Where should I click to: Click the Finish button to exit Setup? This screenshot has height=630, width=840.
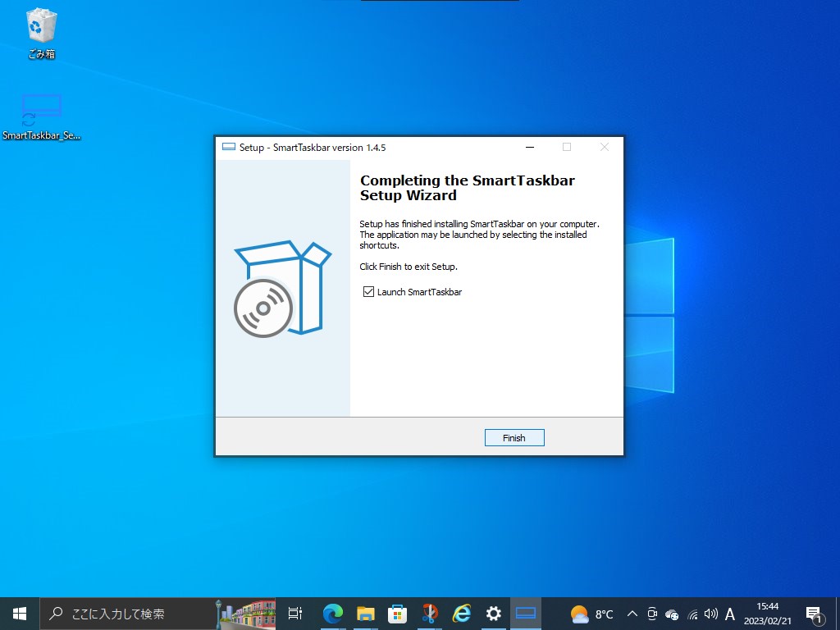514,437
